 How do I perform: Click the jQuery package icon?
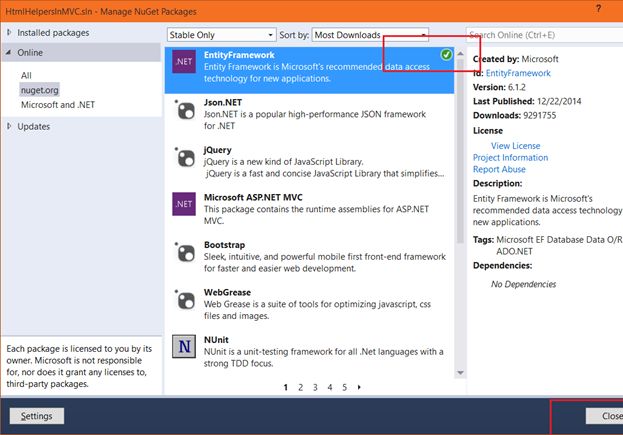click(185, 158)
